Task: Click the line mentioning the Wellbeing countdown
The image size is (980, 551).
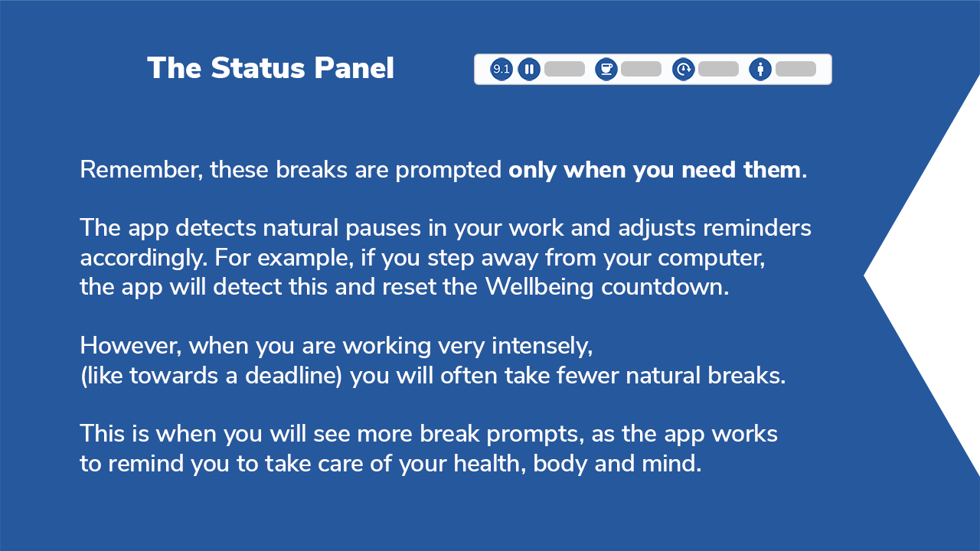Action: click(x=404, y=287)
